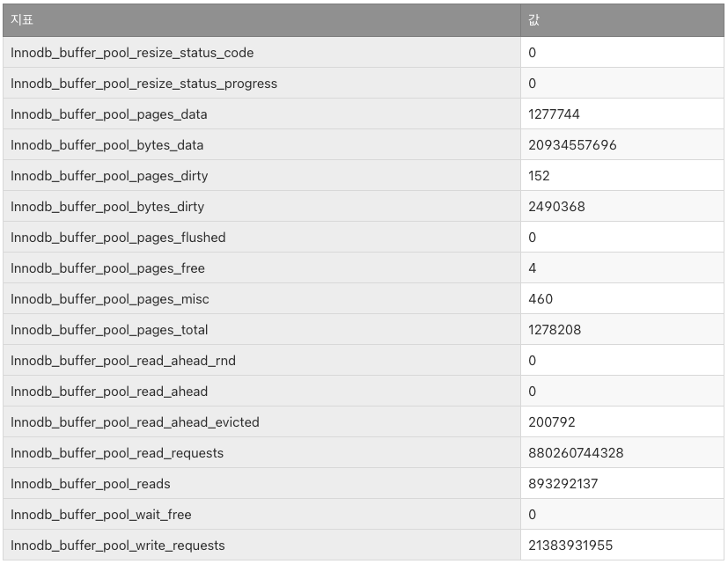
Task: Click the value 21383931955
Action: pyautogui.click(x=570, y=546)
